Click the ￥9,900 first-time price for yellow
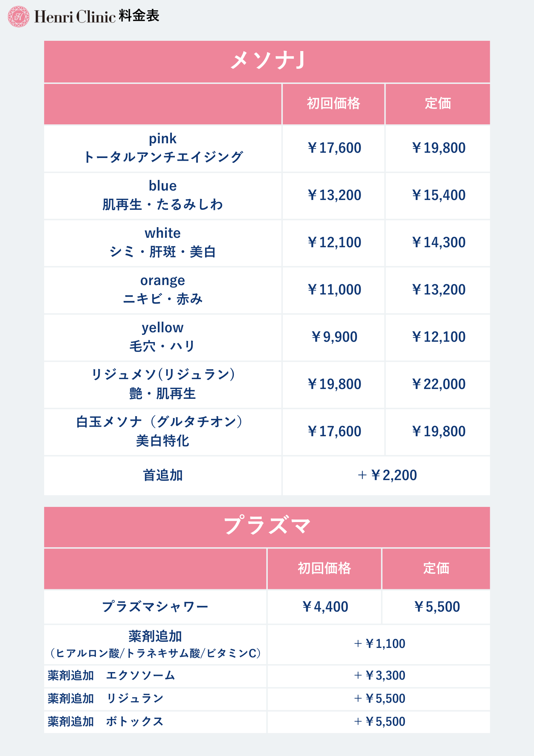534x756 pixels. click(334, 337)
